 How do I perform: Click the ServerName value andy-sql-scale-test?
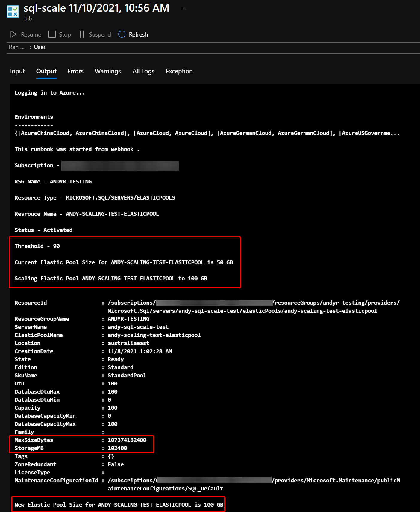(x=138, y=327)
